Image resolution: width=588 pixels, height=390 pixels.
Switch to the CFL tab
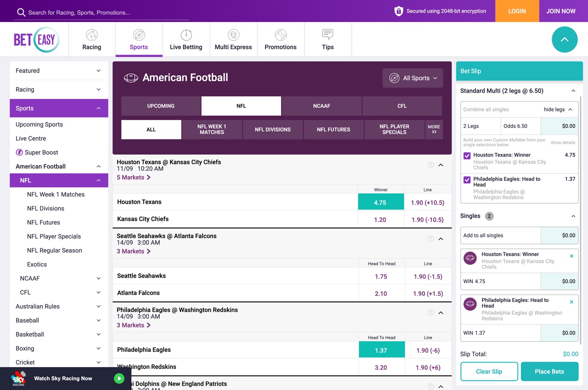[x=402, y=106]
